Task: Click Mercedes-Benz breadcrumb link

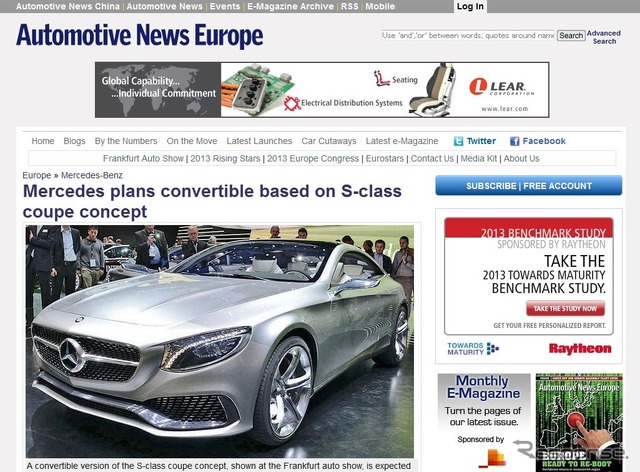Action: (x=92, y=176)
